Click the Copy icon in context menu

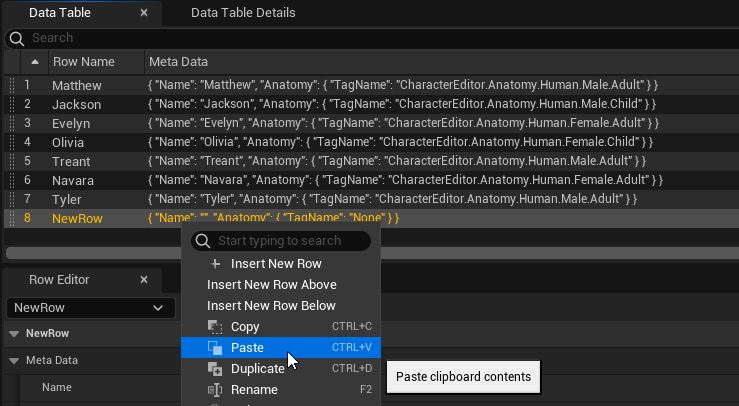pos(214,327)
